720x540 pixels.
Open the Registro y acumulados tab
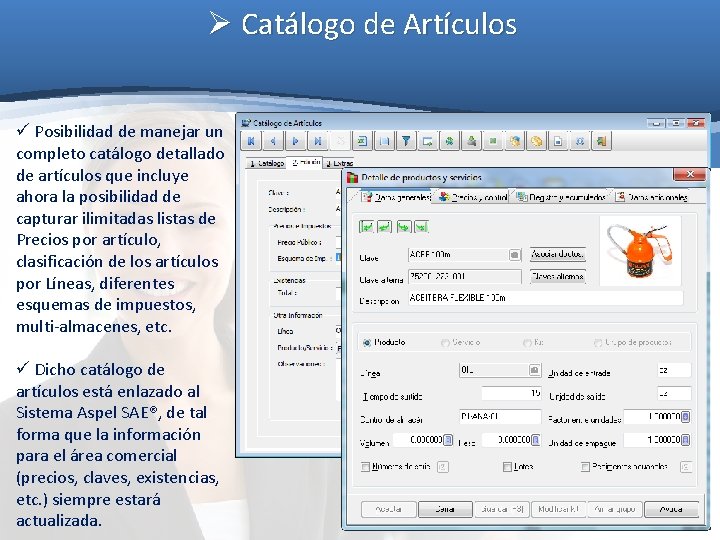coord(561,197)
